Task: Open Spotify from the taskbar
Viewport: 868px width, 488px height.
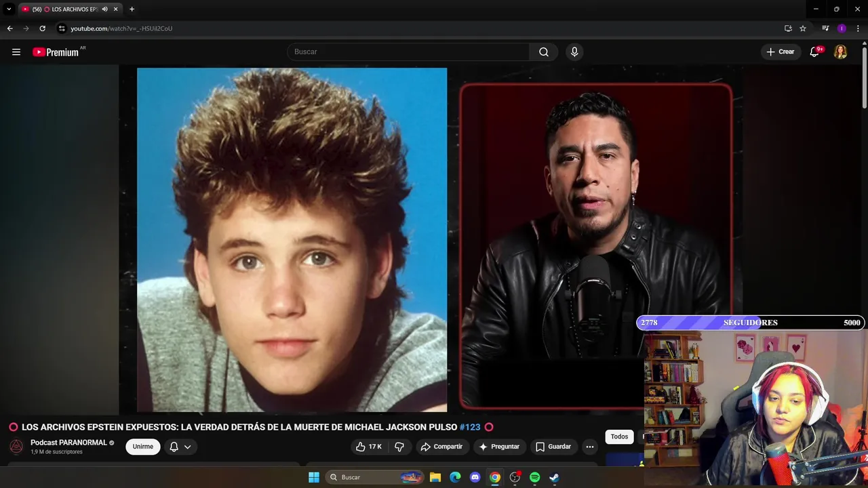Action: click(x=534, y=477)
